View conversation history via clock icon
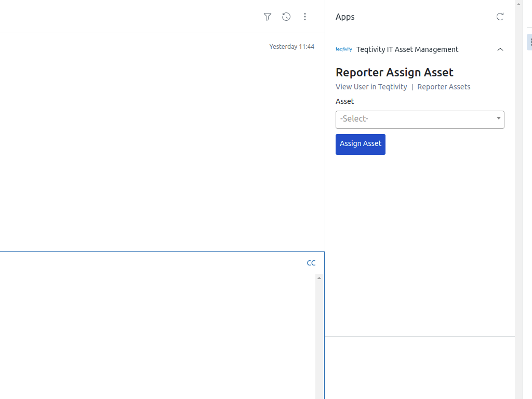Screen dimensions: 532x399 point(286,17)
